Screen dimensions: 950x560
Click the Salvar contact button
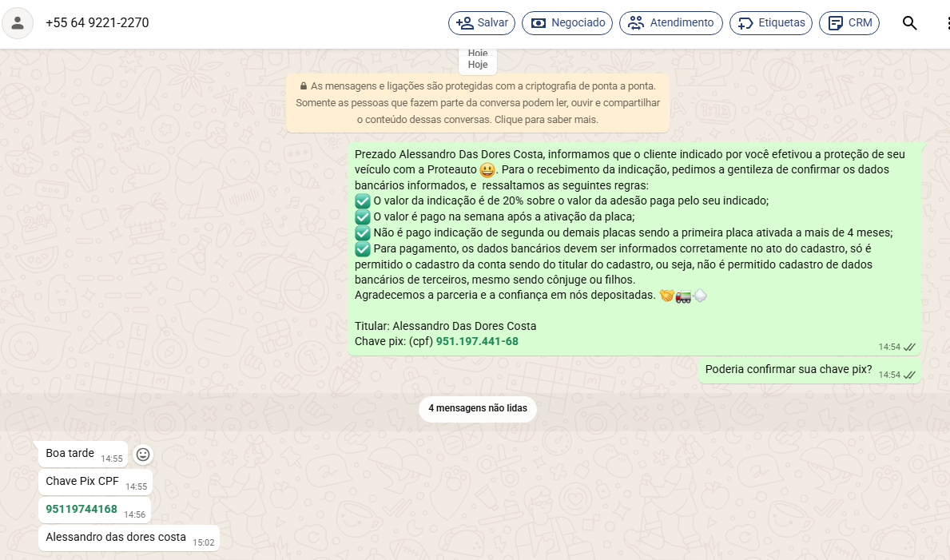click(x=482, y=23)
